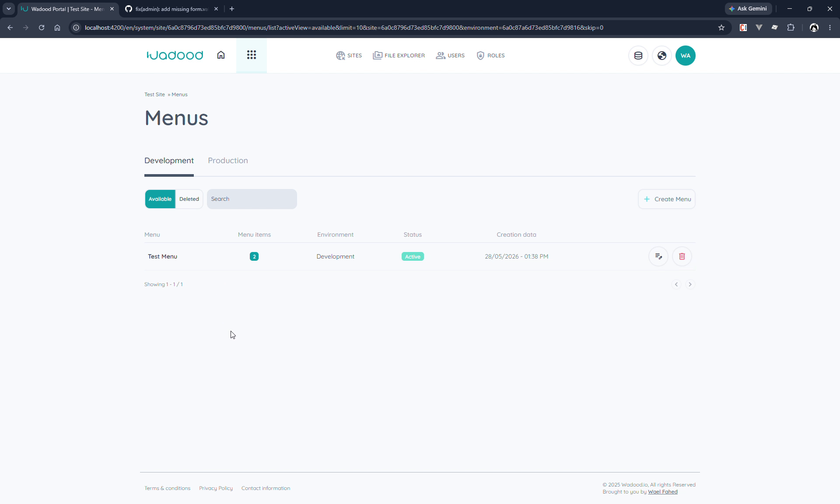
Task: Open Contact information link
Action: coord(266,488)
